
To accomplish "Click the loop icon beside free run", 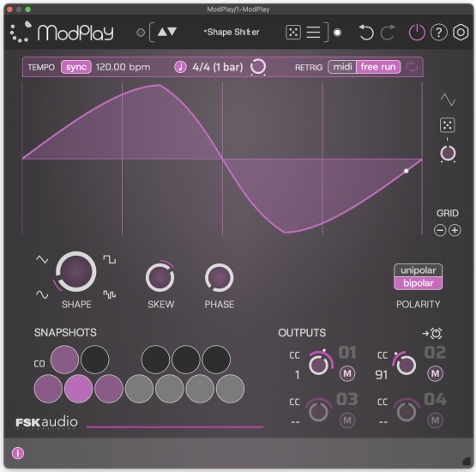I will coord(412,67).
